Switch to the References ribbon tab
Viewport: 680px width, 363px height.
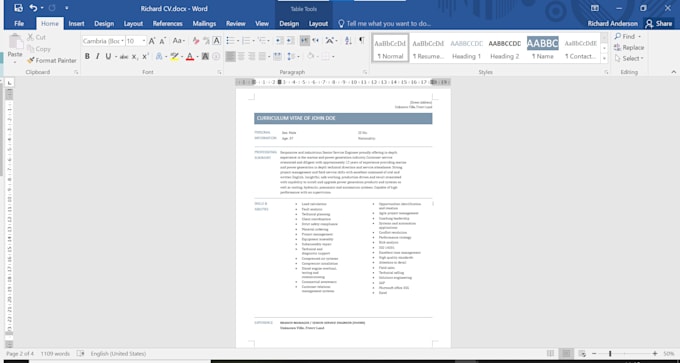point(167,24)
